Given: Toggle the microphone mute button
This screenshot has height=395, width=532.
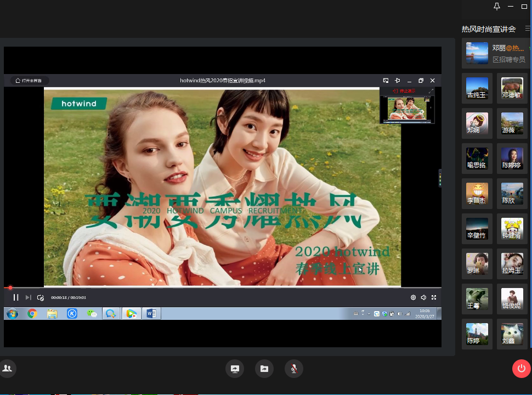Looking at the screenshot, I should pos(294,369).
